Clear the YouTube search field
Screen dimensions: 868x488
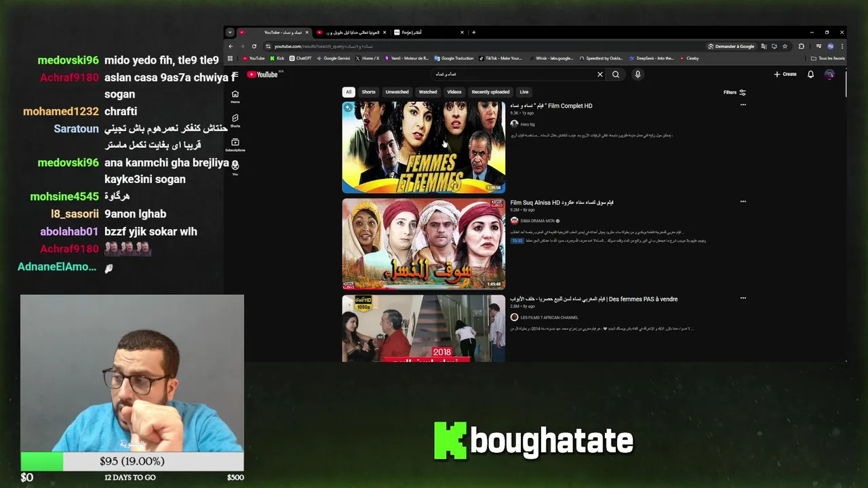click(x=600, y=75)
